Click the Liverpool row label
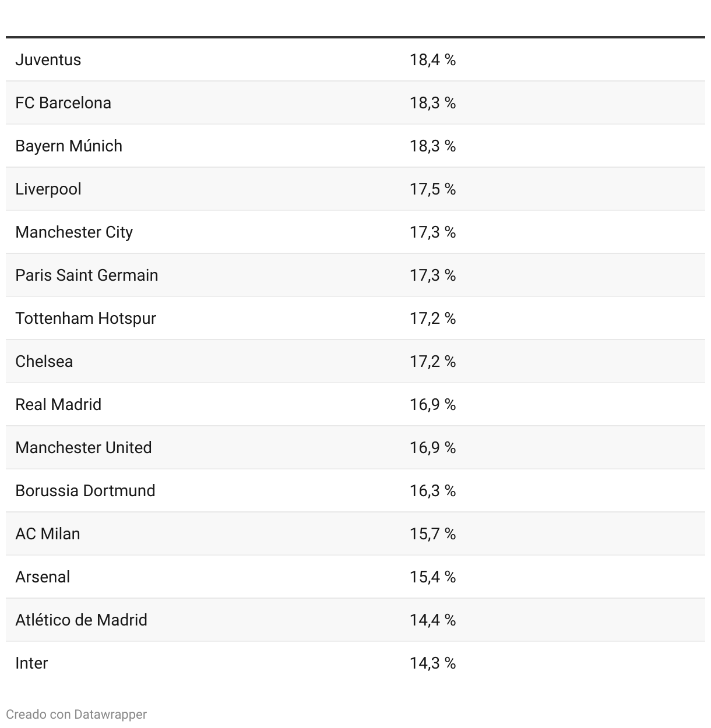Image resolution: width=711 pixels, height=728 pixels. tap(48, 189)
